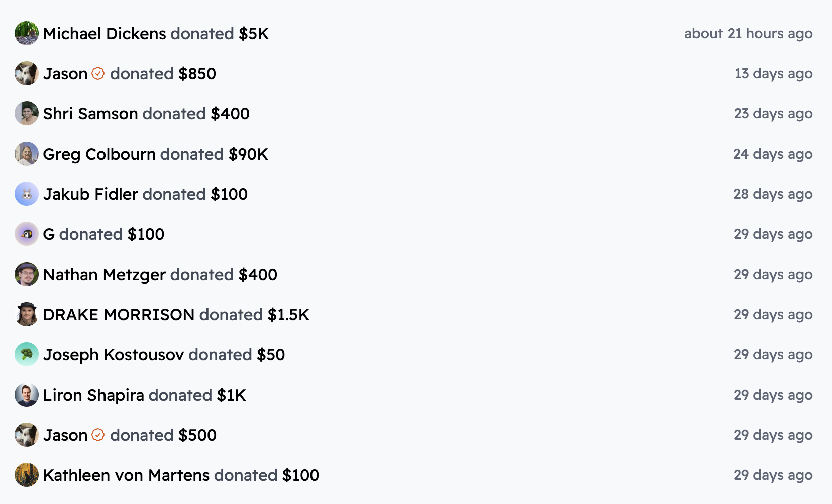Click Jakub Fidler's rabbit avatar icon
832x504 pixels.
[27, 194]
